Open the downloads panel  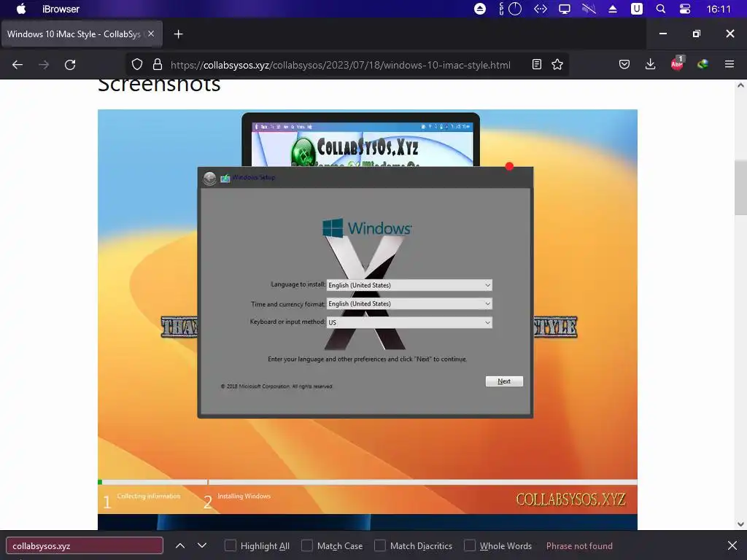650,65
